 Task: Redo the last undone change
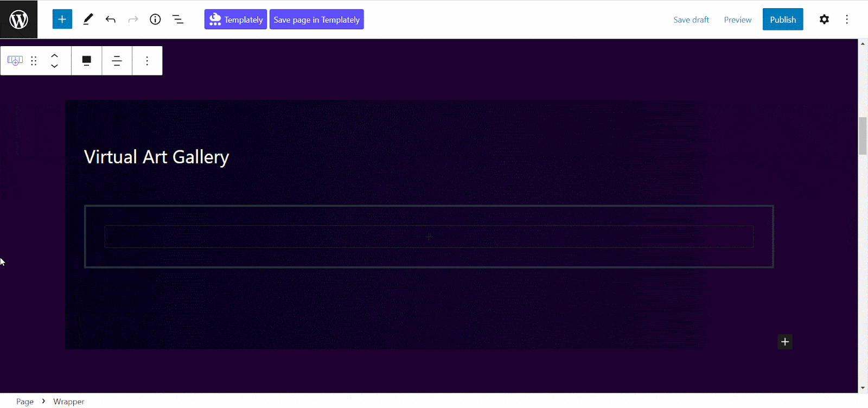tap(133, 20)
